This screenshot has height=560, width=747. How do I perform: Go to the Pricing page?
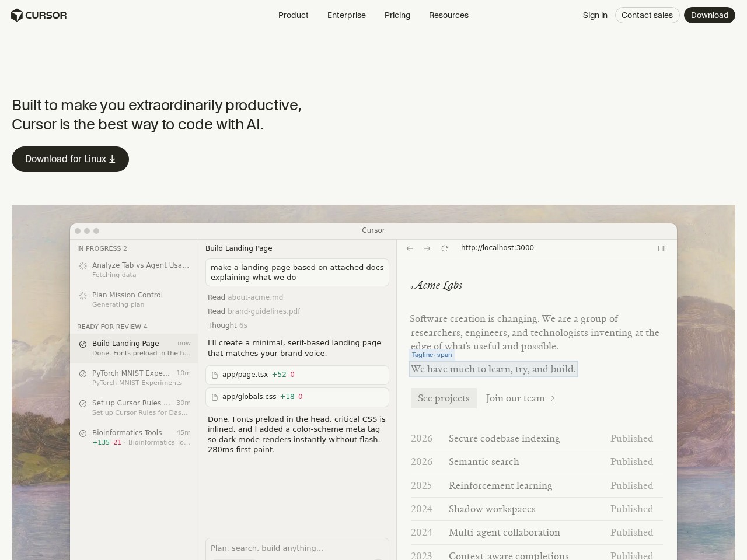[x=397, y=15]
